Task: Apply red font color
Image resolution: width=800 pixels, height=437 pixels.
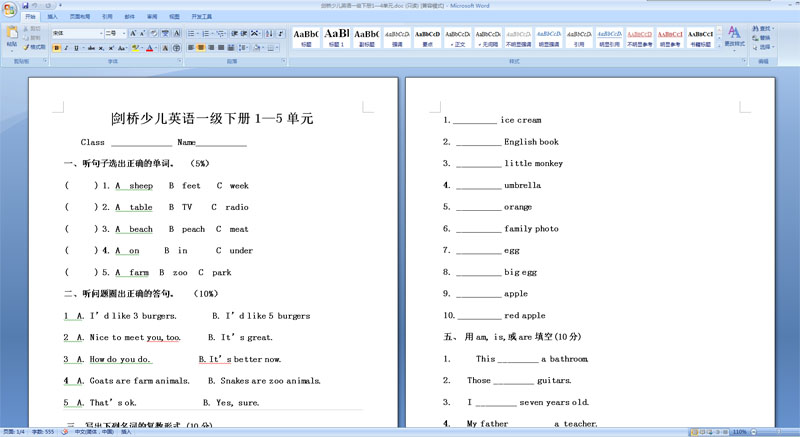Action: 149,48
